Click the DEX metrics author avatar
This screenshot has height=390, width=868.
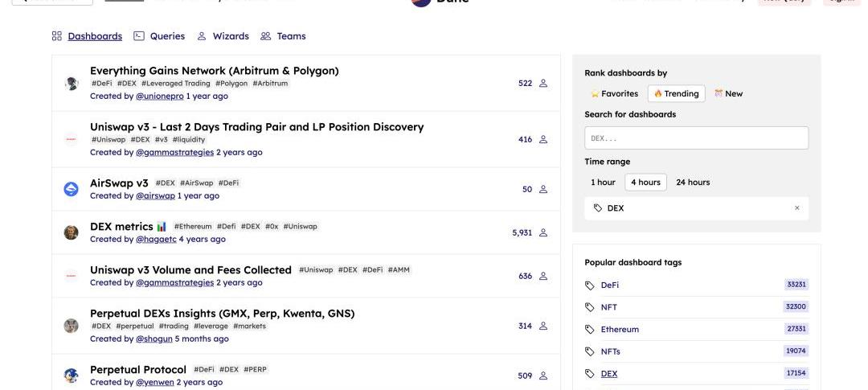coord(72,232)
